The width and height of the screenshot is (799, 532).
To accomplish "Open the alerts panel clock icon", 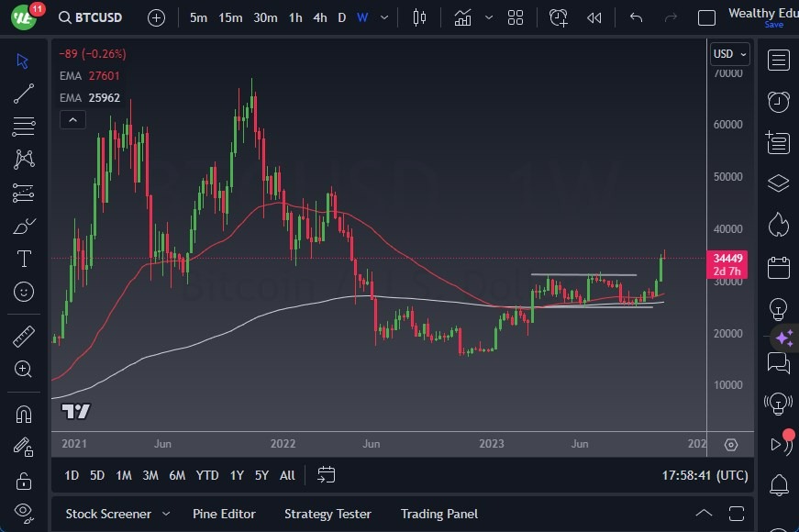I will [778, 102].
